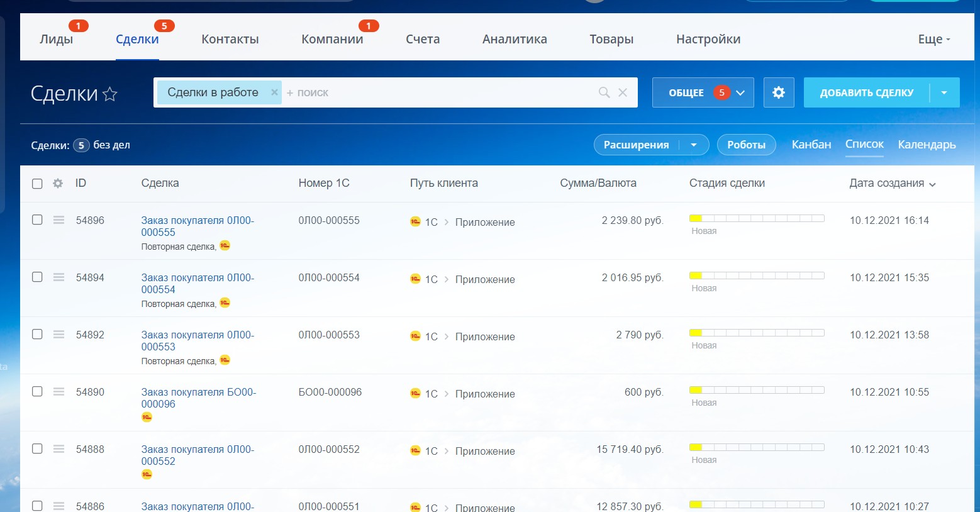Open deal Заказ покупателя 0Л00-000553
The height and width of the screenshot is (512, 980).
(198, 341)
